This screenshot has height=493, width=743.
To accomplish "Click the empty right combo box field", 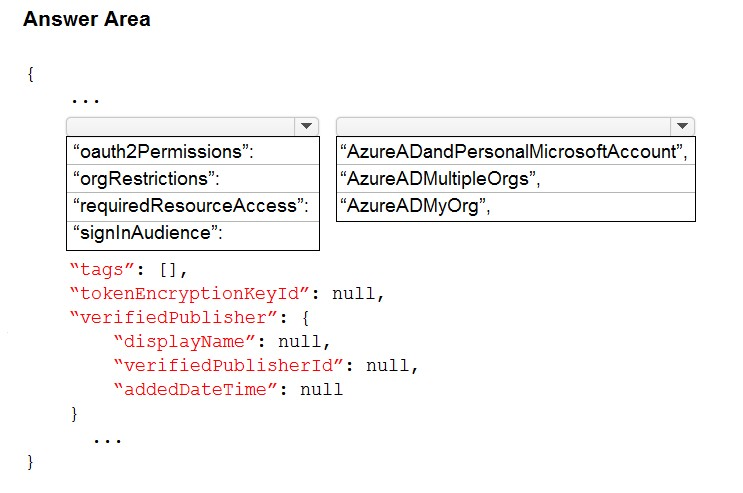I will coord(504,126).
